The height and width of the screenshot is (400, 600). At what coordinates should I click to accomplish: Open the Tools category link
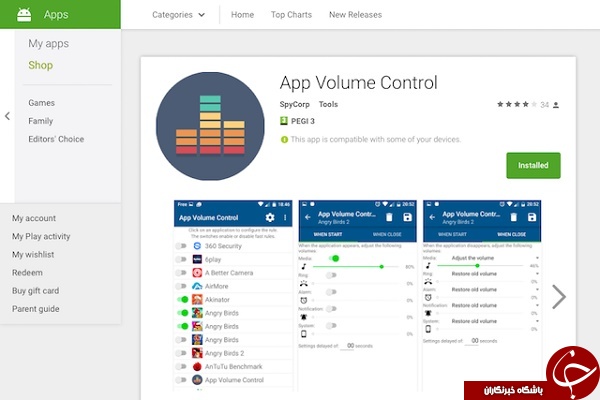[328, 104]
